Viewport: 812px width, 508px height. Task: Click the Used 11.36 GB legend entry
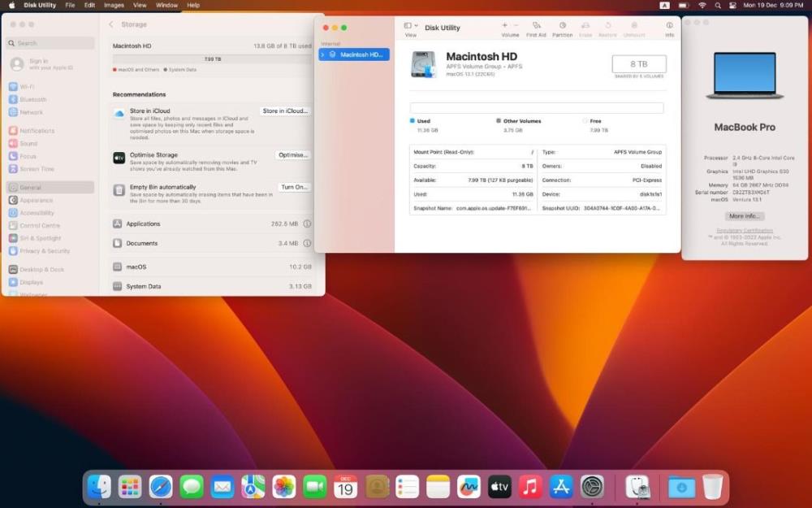[424, 125]
